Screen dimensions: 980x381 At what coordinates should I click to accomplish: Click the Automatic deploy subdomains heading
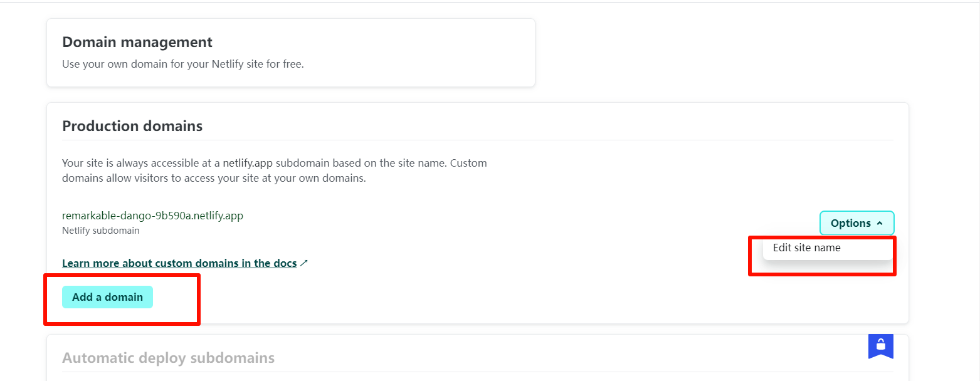click(x=168, y=358)
